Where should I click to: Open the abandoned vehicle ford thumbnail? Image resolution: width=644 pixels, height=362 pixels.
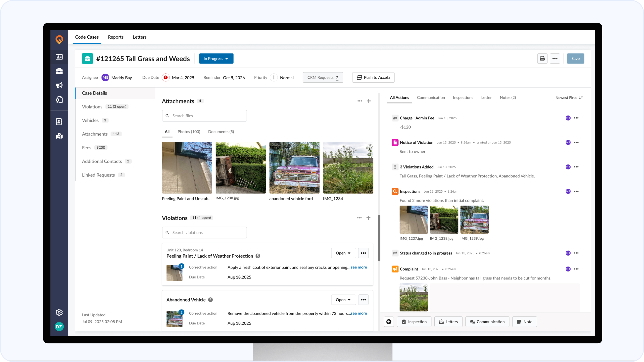pos(294,168)
